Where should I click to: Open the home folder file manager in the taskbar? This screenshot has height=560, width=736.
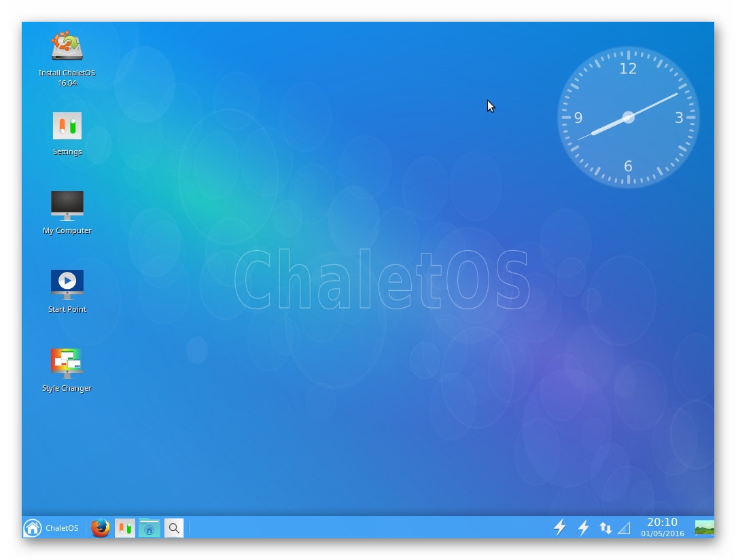150,528
